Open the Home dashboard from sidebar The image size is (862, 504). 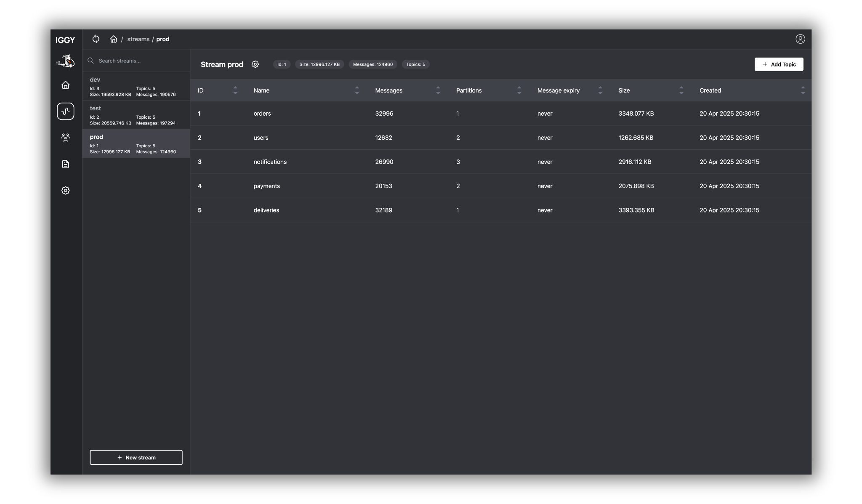coord(66,85)
